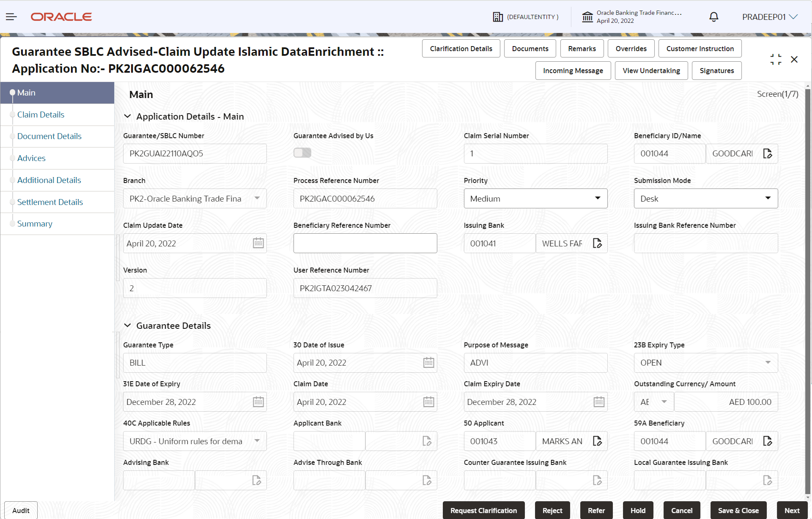The image size is (812, 519).
Task: Click the Next button
Action: click(792, 510)
